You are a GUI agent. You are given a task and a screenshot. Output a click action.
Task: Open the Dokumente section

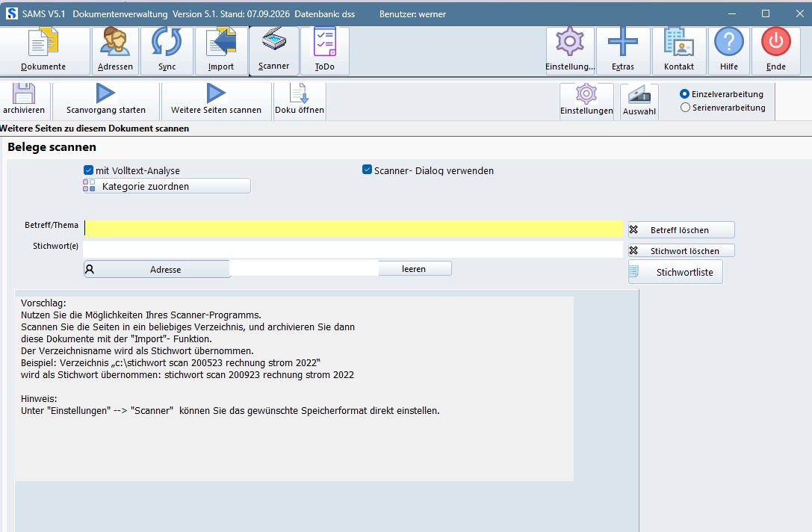43,51
